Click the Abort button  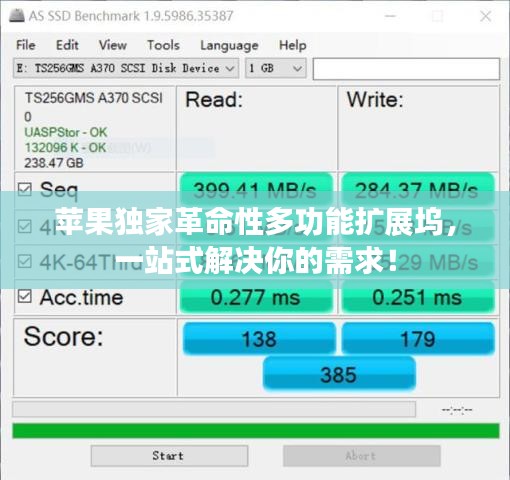(x=362, y=456)
